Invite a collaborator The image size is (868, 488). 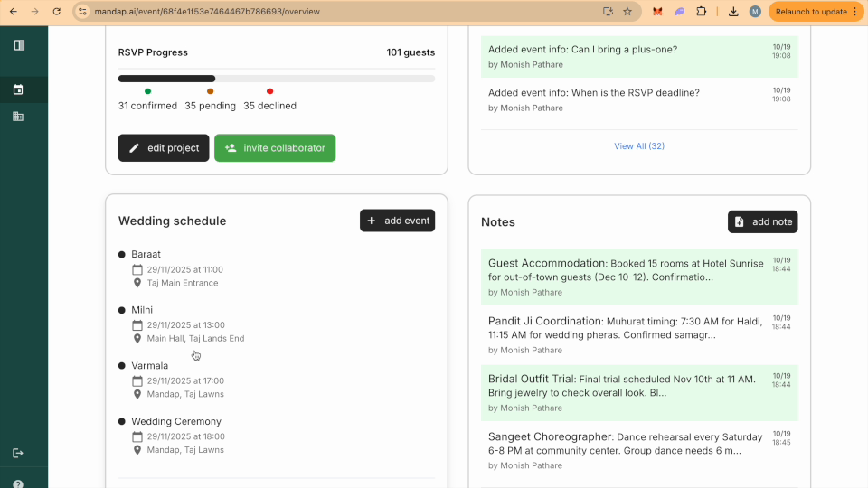(275, 147)
